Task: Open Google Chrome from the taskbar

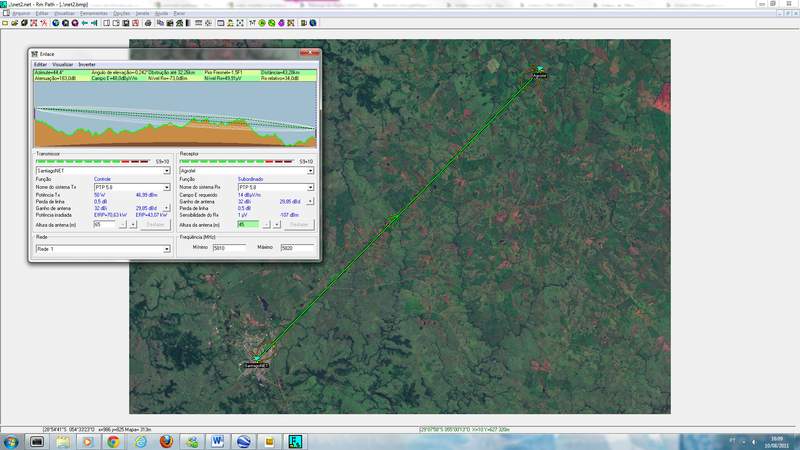Action: [x=113, y=442]
